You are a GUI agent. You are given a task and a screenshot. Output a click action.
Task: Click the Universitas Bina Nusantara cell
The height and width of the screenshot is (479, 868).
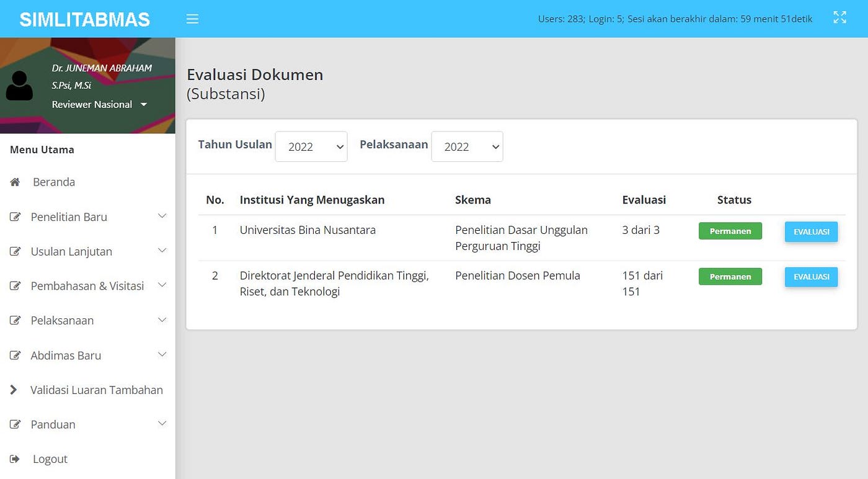click(308, 230)
